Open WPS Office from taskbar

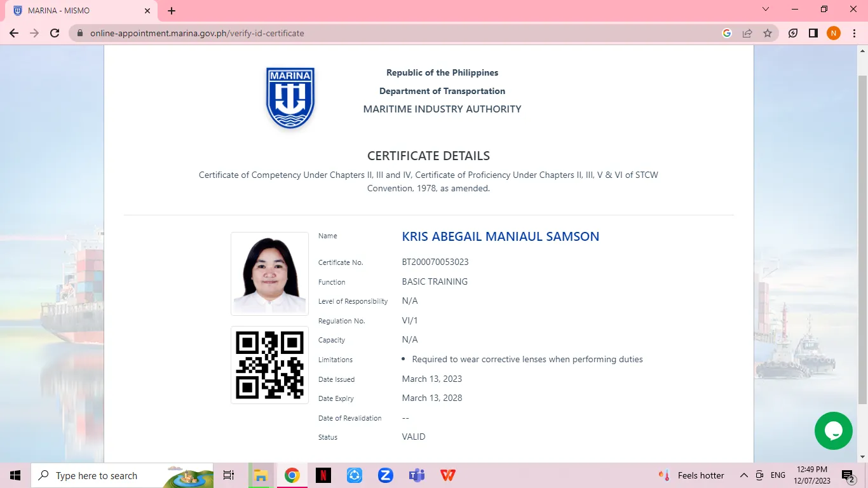coord(447,475)
